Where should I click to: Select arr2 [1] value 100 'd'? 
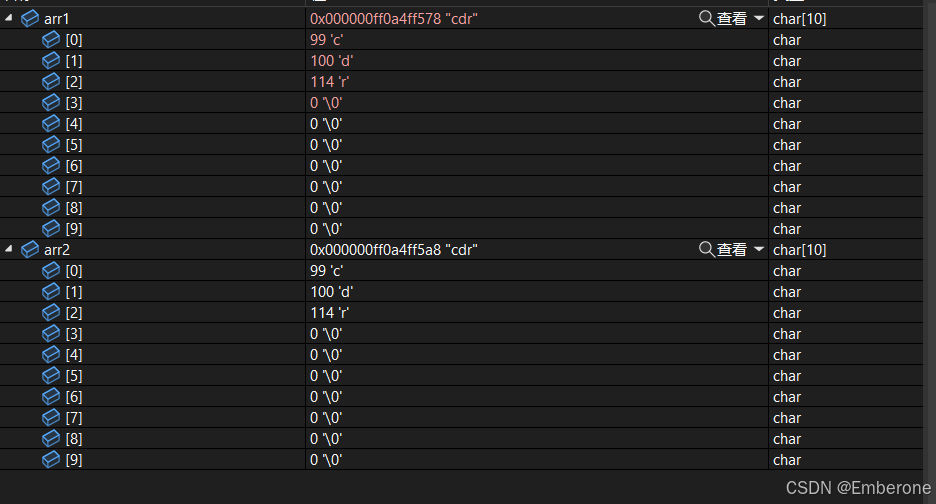point(331,291)
